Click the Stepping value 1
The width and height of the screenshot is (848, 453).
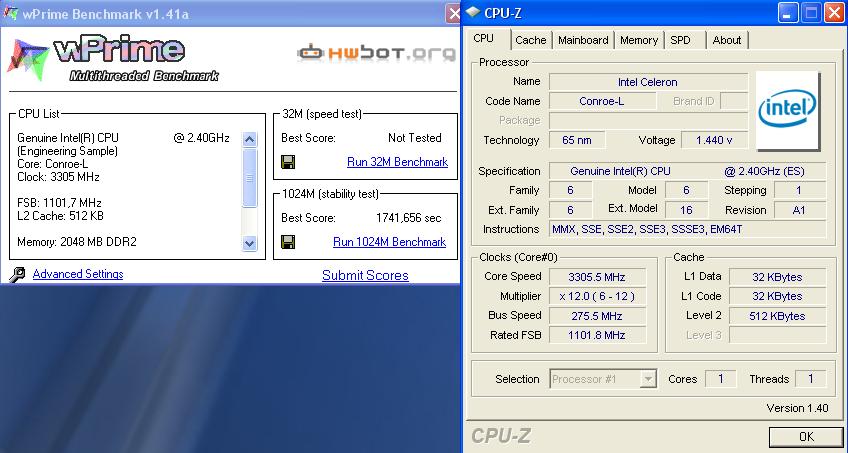[800, 190]
